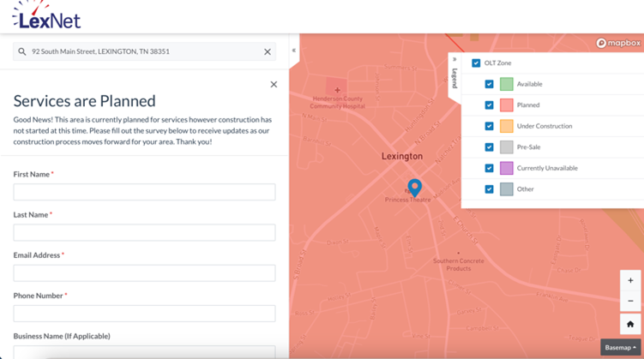Click the blue map location pin
644x359 pixels.
point(414,187)
